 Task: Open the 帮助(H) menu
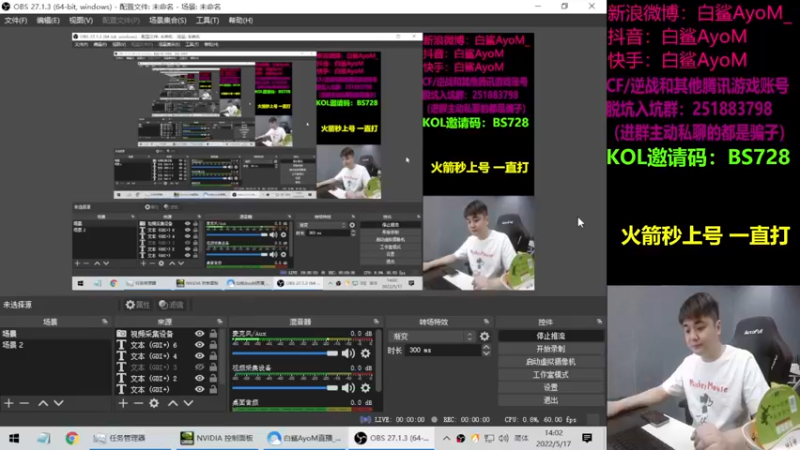pos(240,20)
